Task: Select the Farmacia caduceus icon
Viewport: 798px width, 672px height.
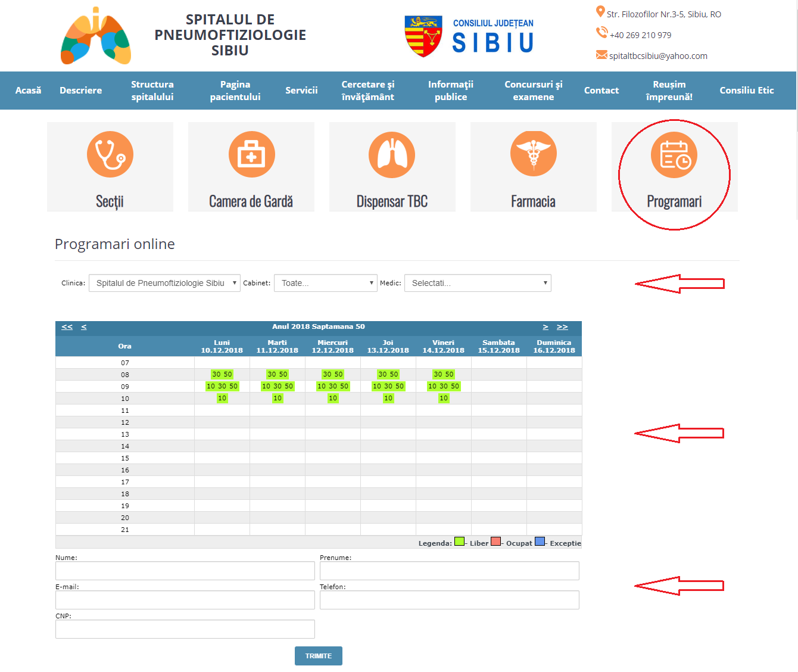Action: [x=533, y=154]
